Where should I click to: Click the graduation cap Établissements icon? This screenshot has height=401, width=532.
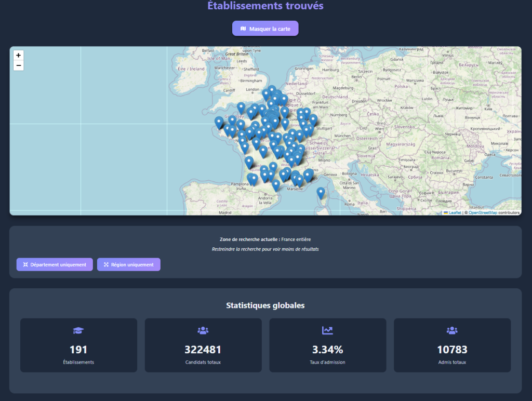coord(78,330)
